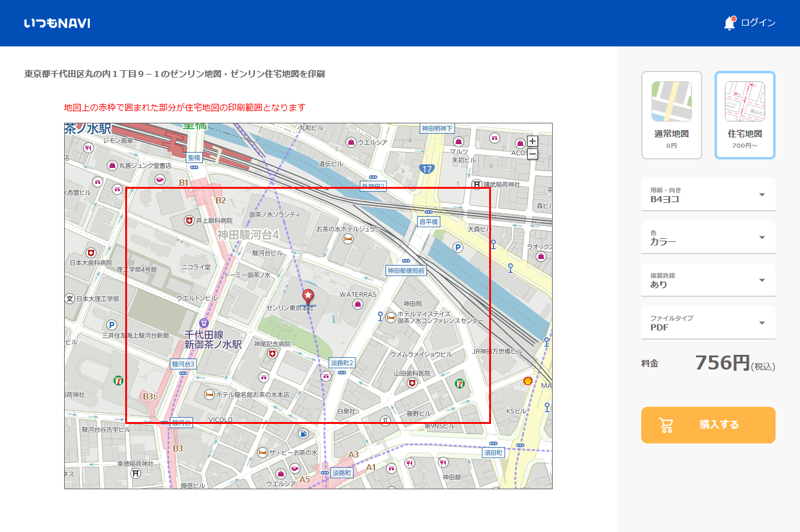800x532 pixels.
Task: Select the 丸善ジュンク堂書店 shopping bag icon
Action: pos(112,165)
